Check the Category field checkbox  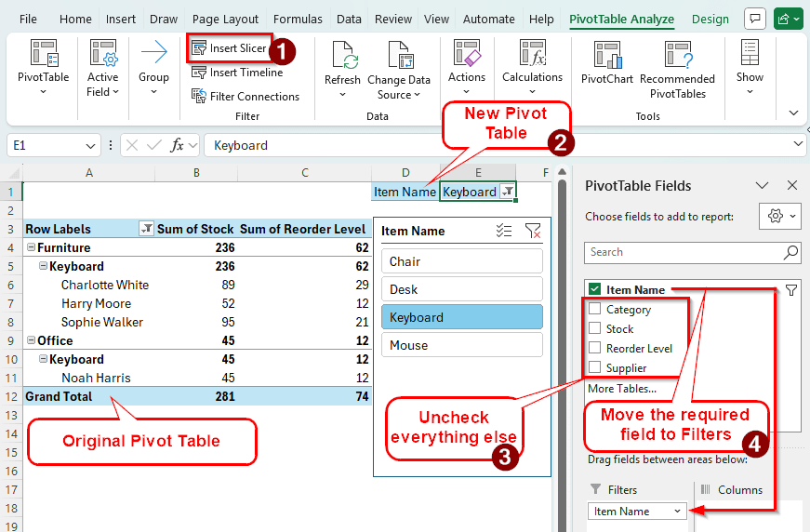(x=594, y=310)
